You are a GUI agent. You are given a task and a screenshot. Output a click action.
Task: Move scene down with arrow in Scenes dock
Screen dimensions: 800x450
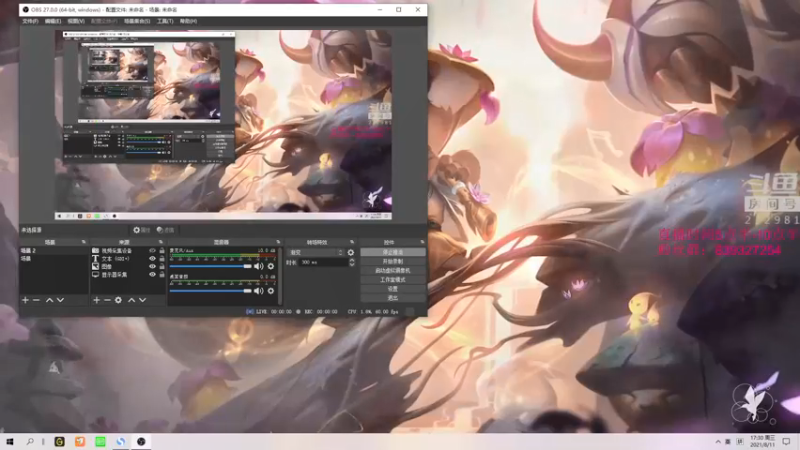[60, 300]
